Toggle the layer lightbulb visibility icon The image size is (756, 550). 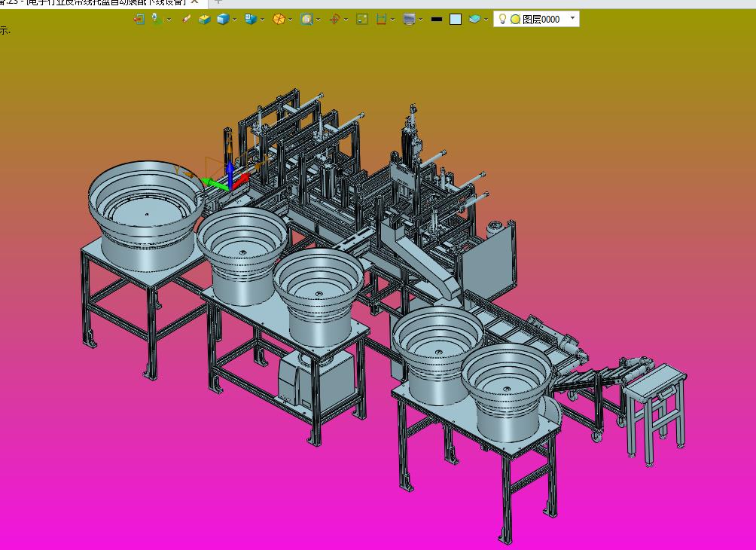point(502,19)
